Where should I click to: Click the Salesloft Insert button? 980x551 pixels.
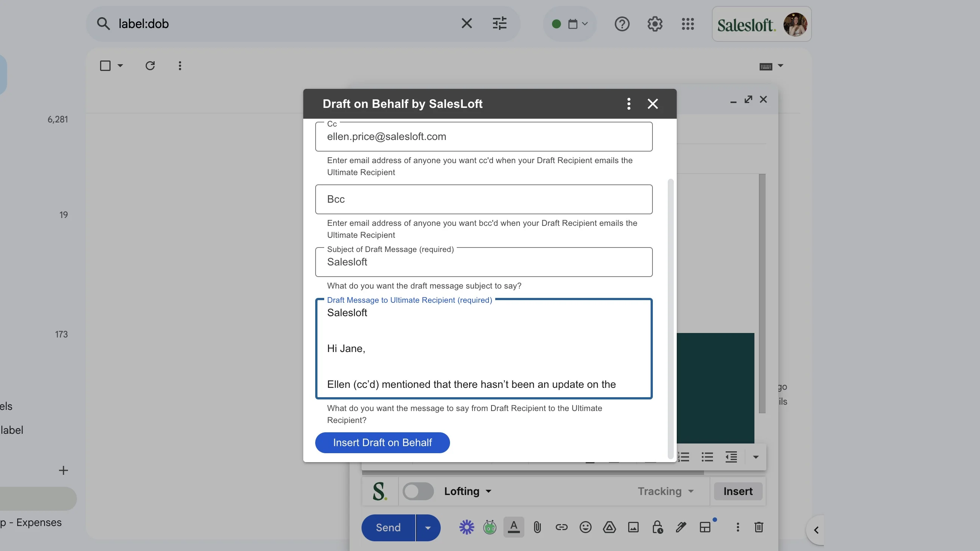738,491
